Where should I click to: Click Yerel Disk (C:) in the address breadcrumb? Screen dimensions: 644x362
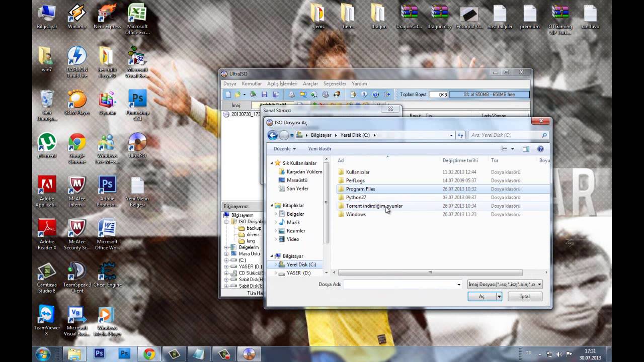click(x=355, y=135)
